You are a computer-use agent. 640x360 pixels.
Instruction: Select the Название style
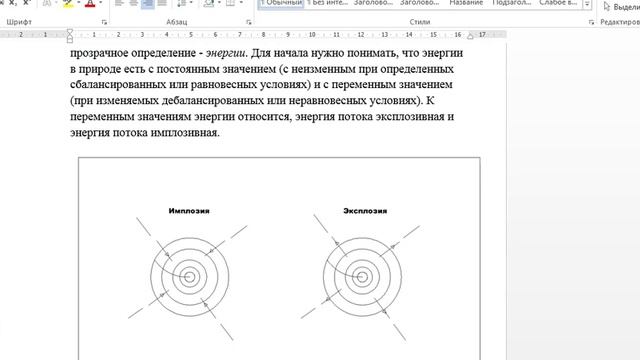click(x=466, y=3)
